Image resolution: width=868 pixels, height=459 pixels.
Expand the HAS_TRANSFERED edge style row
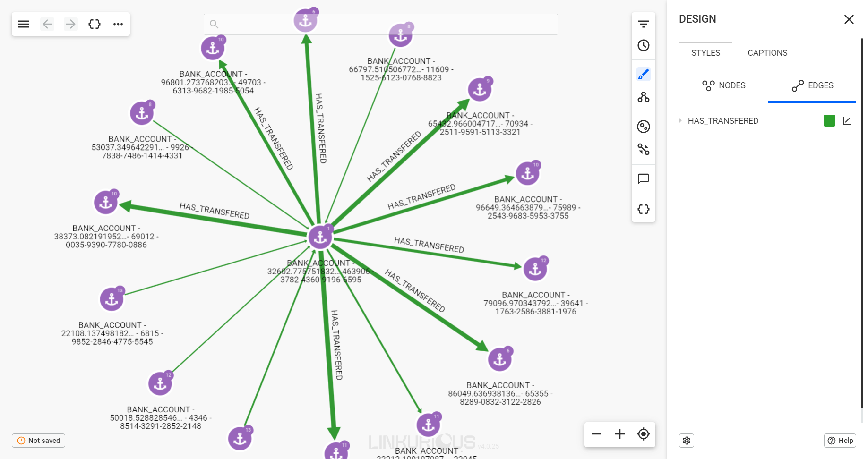(680, 121)
